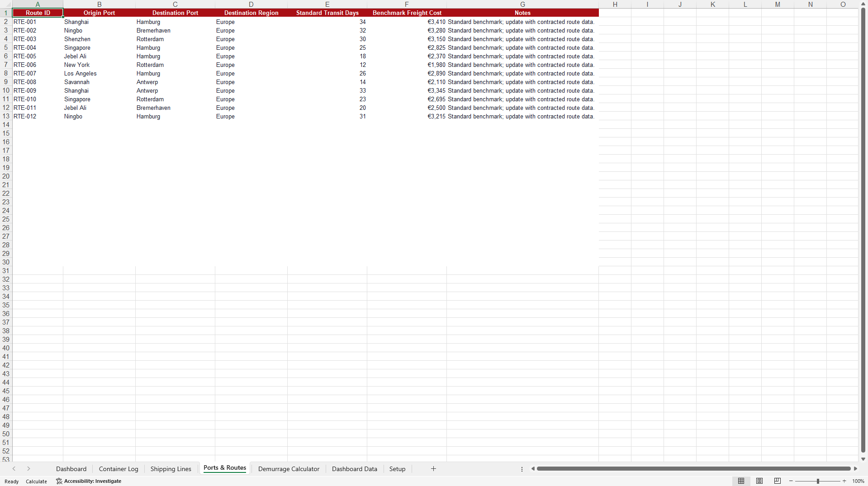Select Europe region in RTE-005 row
This screenshot has height=486, width=868.
pyautogui.click(x=251, y=56)
